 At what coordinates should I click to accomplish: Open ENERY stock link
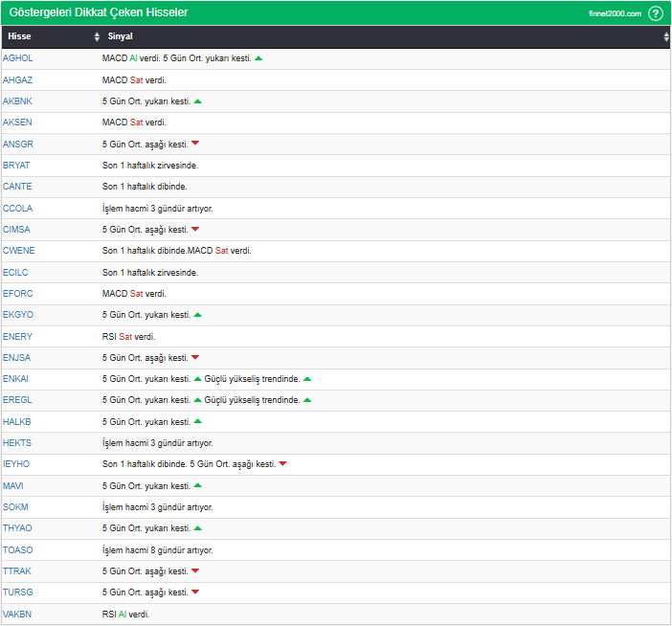tap(17, 336)
